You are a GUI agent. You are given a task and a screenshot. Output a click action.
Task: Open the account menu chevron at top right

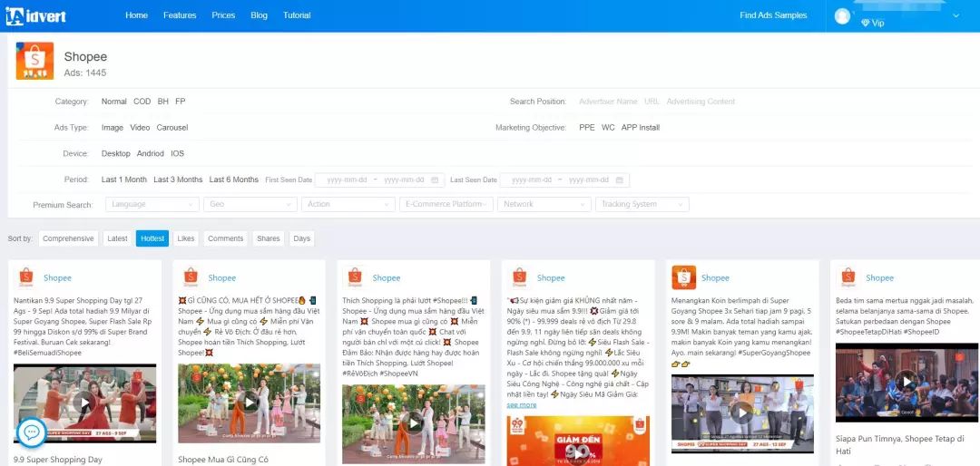[955, 15]
